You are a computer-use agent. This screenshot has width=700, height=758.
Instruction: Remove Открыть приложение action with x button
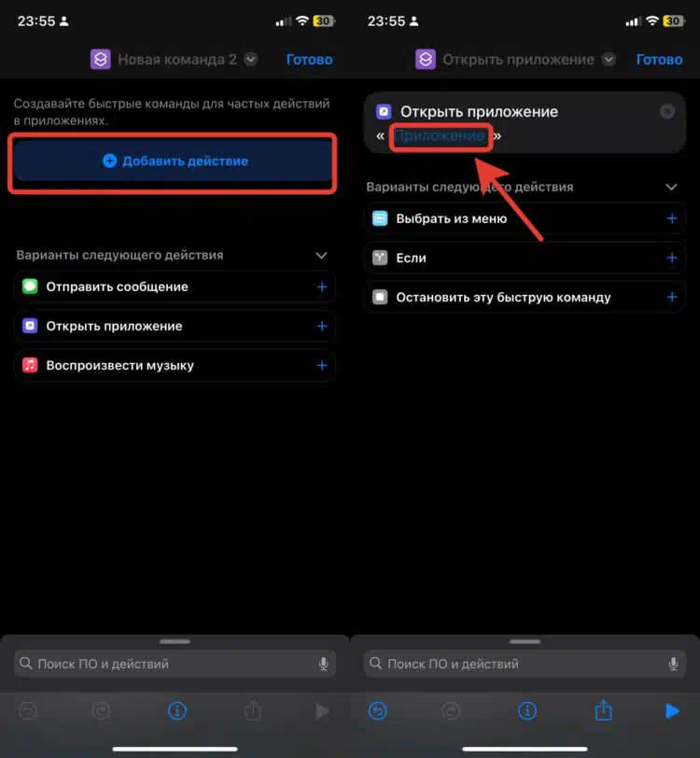667,112
